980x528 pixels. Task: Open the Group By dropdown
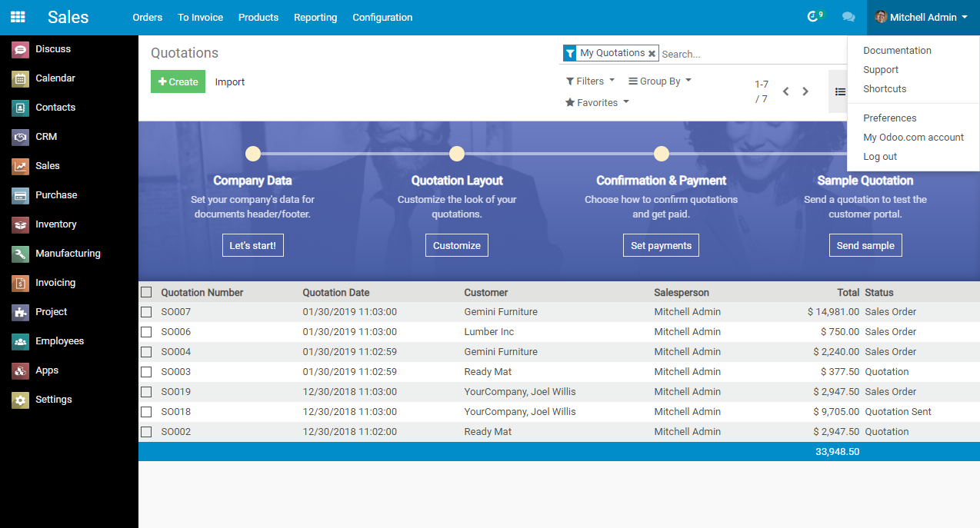(659, 81)
